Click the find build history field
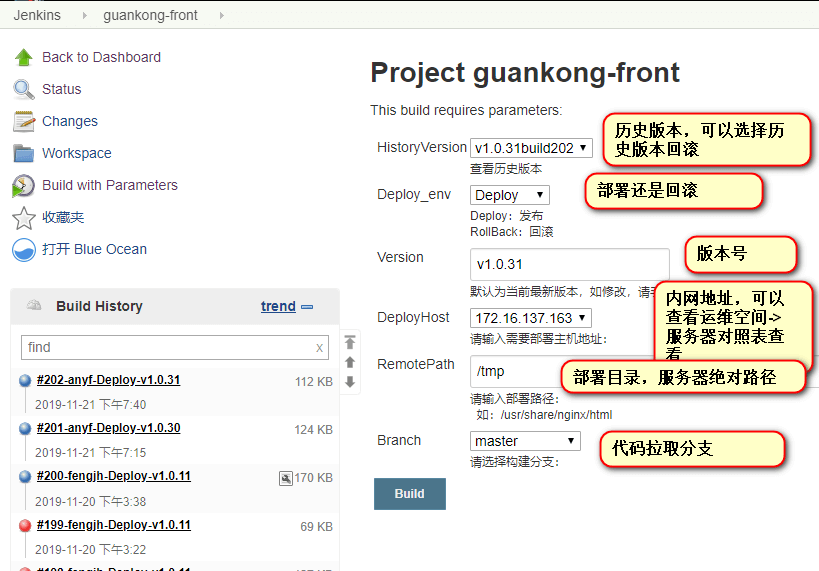The height and width of the screenshot is (571, 819). click(x=175, y=347)
